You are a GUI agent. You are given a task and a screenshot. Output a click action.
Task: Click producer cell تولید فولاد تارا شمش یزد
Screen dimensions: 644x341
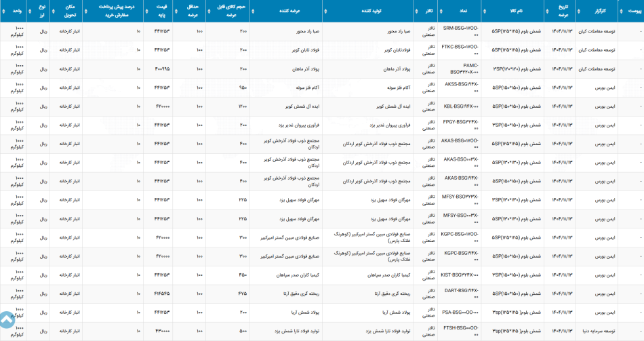(x=388, y=331)
